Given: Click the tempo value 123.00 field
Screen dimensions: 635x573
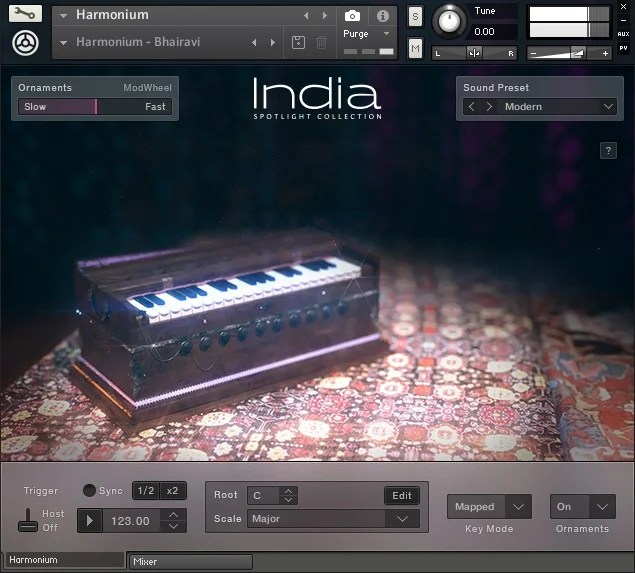Looking at the screenshot, I should point(130,521).
